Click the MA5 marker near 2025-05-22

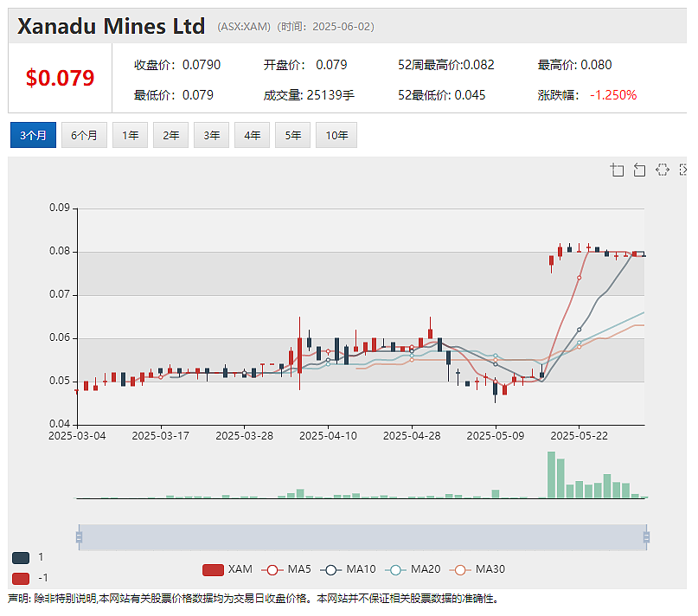coord(579,278)
